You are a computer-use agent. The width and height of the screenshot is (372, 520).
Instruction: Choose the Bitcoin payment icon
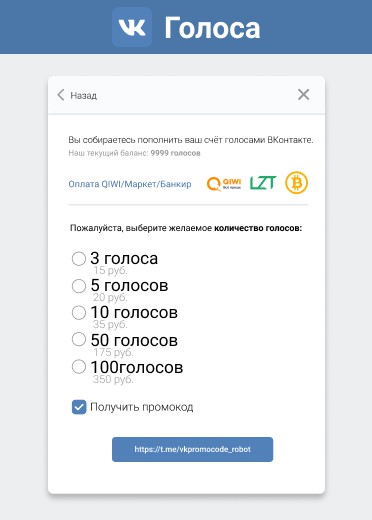click(296, 183)
